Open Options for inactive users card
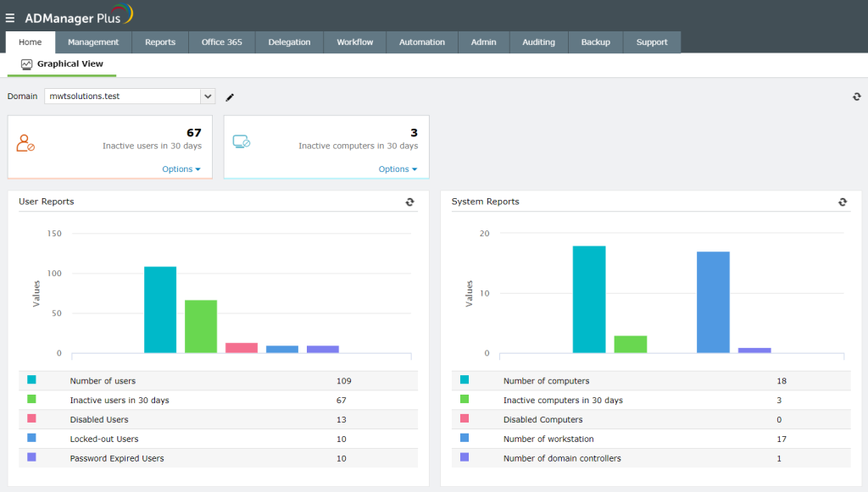This screenshot has height=492, width=868. [181, 169]
